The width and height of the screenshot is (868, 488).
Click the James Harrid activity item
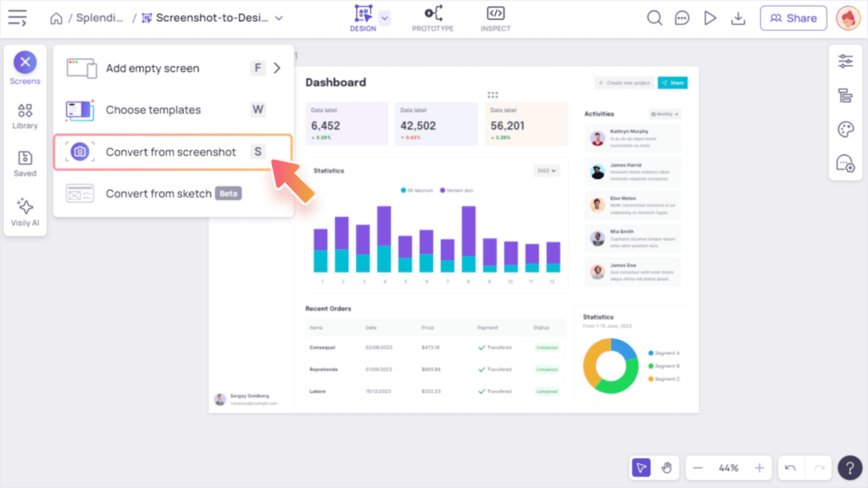pos(632,172)
